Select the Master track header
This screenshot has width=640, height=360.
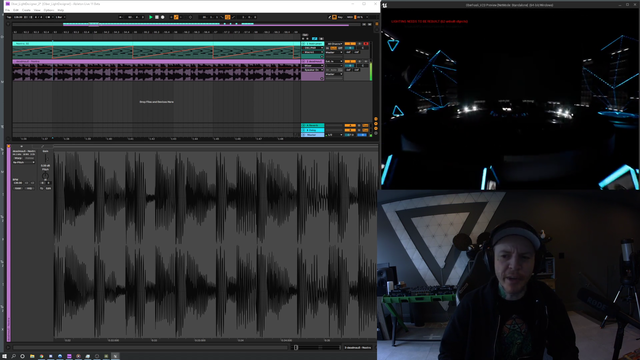(x=313, y=135)
